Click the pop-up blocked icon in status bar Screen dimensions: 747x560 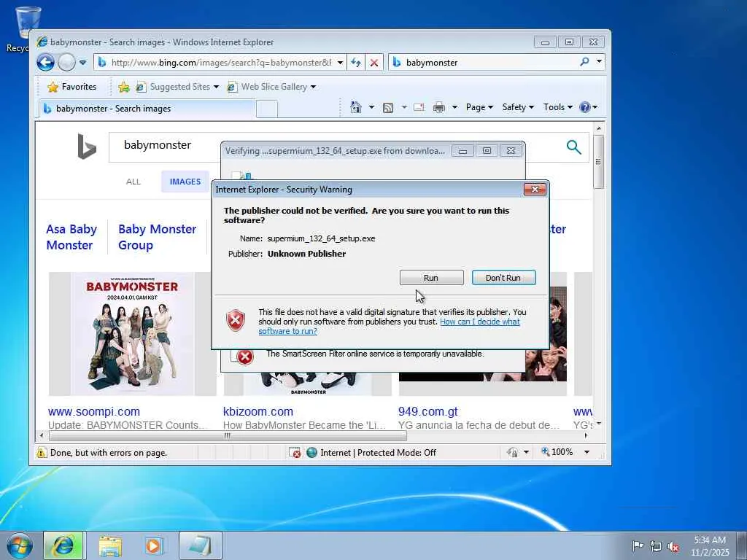point(295,452)
